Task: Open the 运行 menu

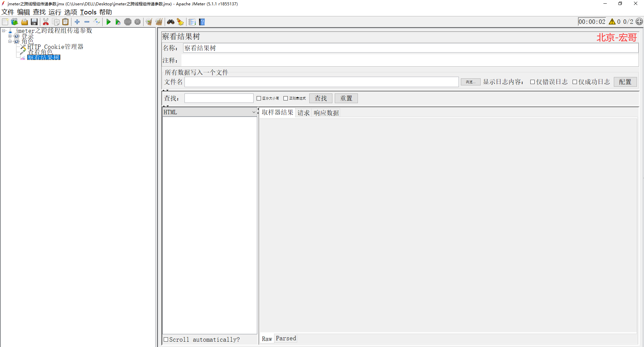Action: pos(55,12)
